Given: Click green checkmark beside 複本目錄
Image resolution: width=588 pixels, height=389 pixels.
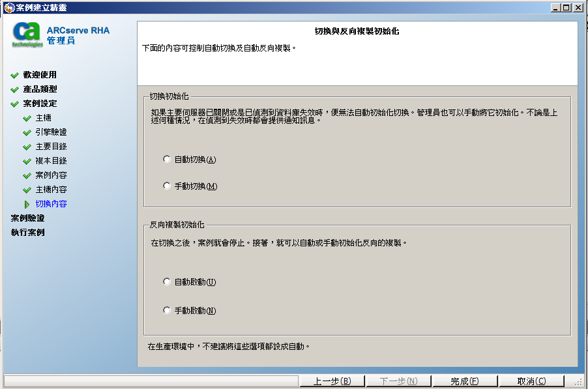Looking at the screenshot, I should tap(27, 162).
